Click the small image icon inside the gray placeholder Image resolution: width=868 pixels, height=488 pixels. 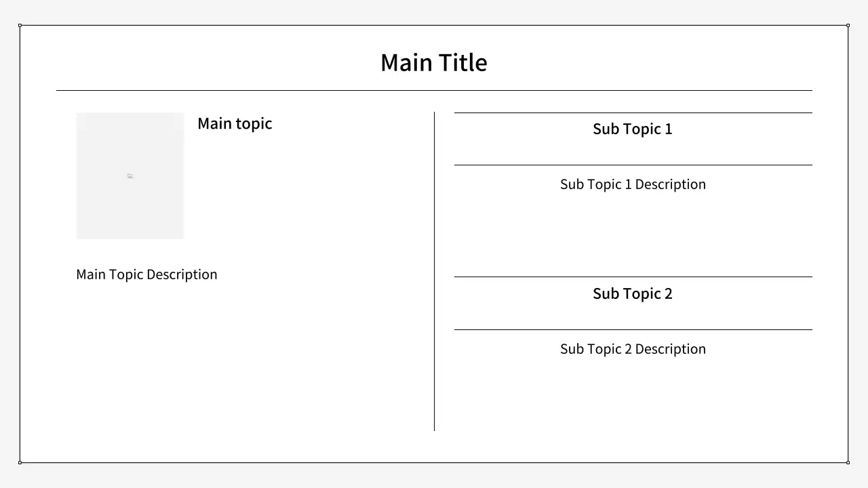pyautogui.click(x=130, y=176)
